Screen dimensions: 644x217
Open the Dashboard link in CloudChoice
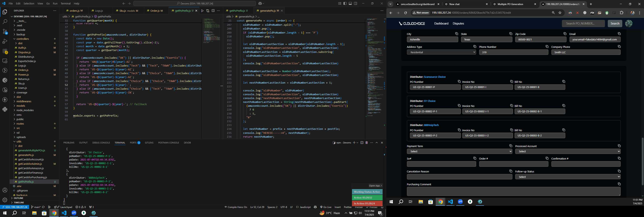coord(441,24)
